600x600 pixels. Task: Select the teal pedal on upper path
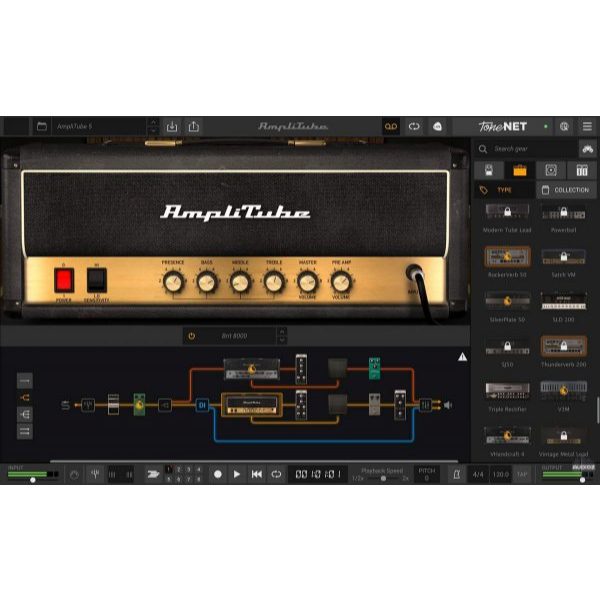pos(374,368)
